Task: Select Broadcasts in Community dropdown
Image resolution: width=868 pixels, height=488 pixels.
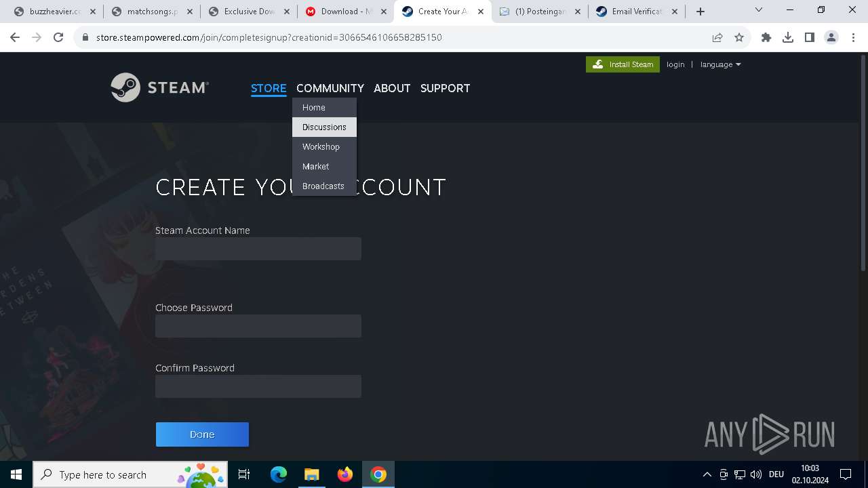Action: pyautogui.click(x=324, y=186)
